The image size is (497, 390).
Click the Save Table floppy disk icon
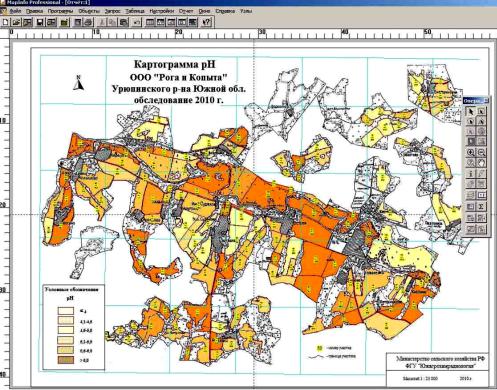40,22
